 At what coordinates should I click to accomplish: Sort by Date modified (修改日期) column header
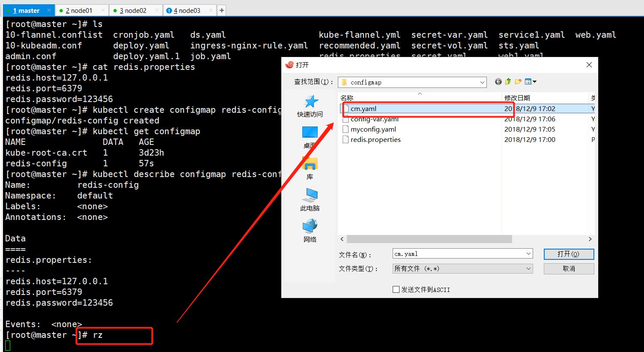pyautogui.click(x=545, y=98)
